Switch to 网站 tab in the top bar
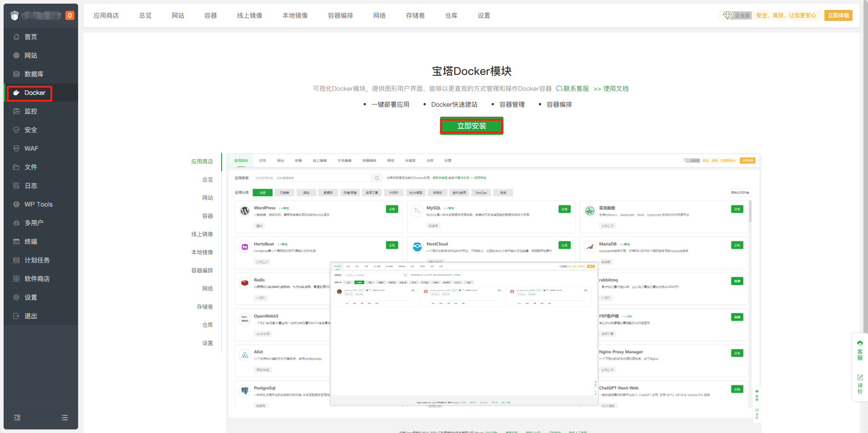Image resolution: width=868 pixels, height=433 pixels. coord(178,15)
